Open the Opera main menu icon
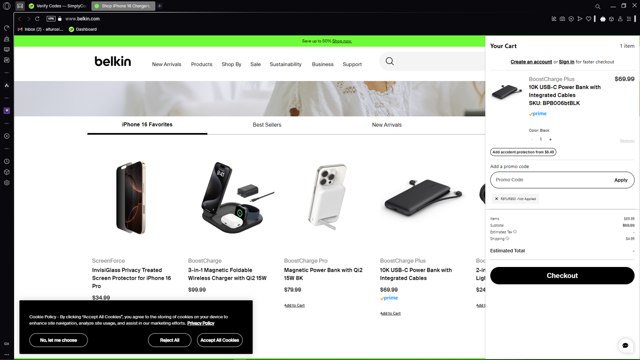Viewport: 640px width, 360px height. click(7, 6)
